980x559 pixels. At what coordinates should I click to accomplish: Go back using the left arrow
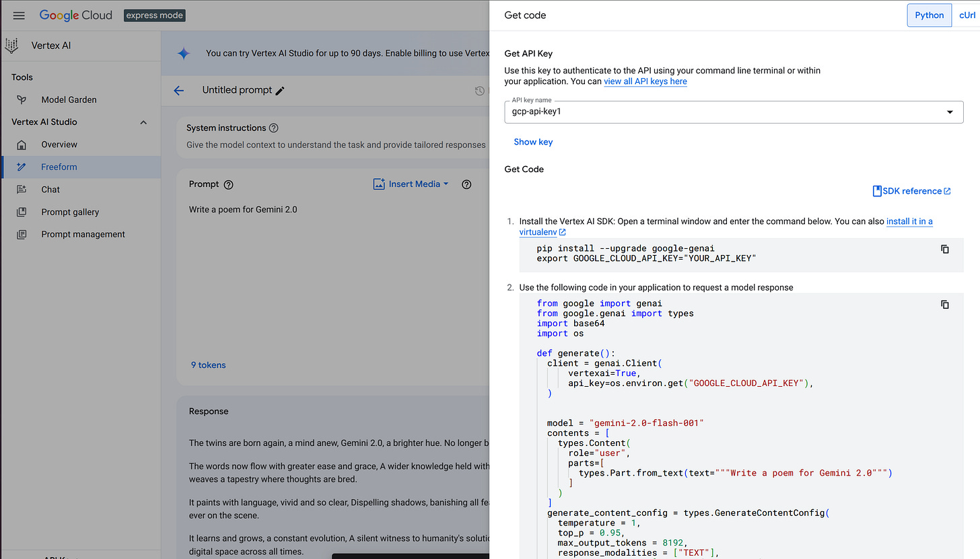point(178,90)
